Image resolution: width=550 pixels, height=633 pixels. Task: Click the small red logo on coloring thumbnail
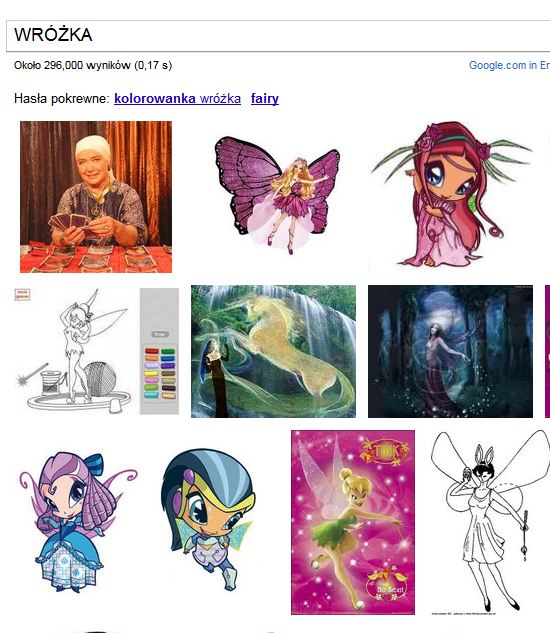[22, 295]
